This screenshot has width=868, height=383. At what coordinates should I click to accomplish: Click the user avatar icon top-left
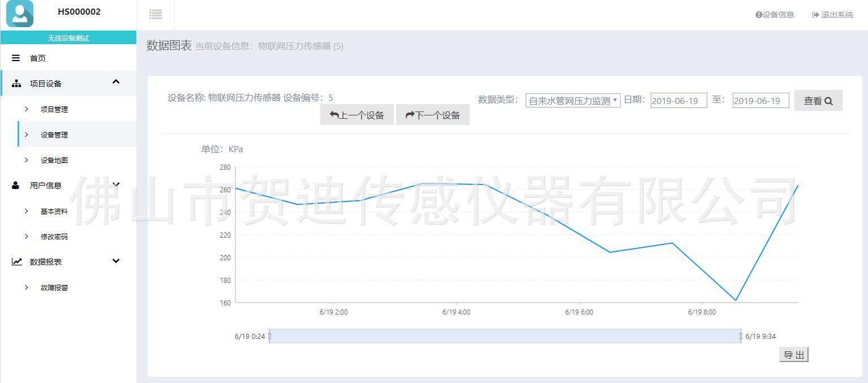[20, 14]
